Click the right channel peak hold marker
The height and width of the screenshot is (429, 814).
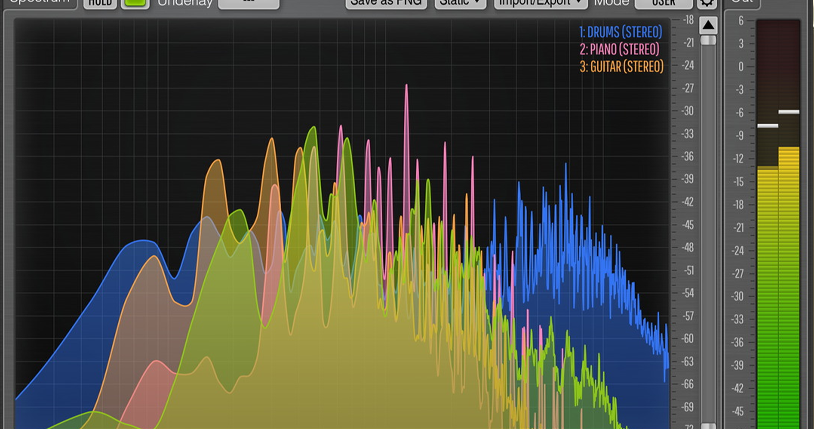pyautogui.click(x=789, y=111)
